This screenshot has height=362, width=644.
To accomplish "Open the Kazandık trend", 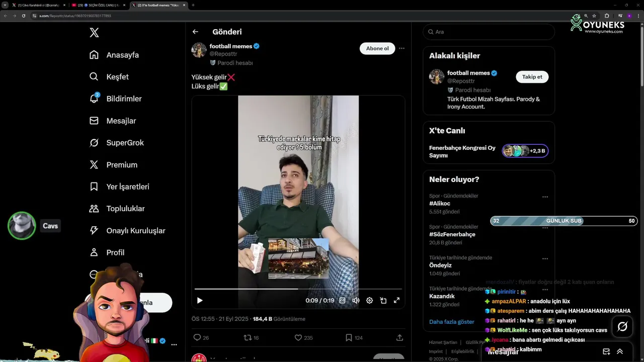I will 442,296.
